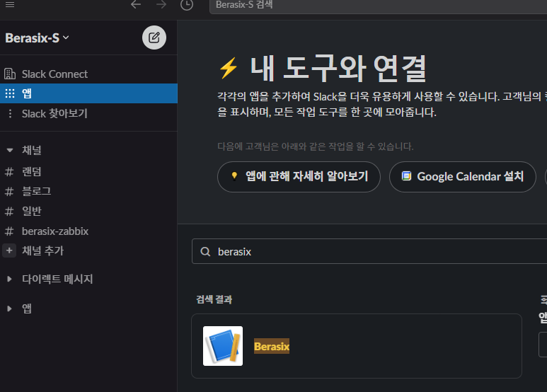
Task: Click the Slack Connect building icon
Action: click(x=10, y=74)
